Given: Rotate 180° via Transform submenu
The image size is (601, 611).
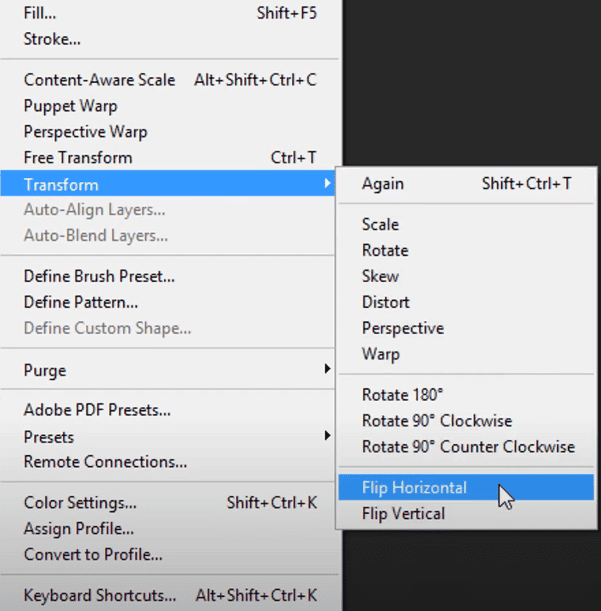Looking at the screenshot, I should click(402, 395).
